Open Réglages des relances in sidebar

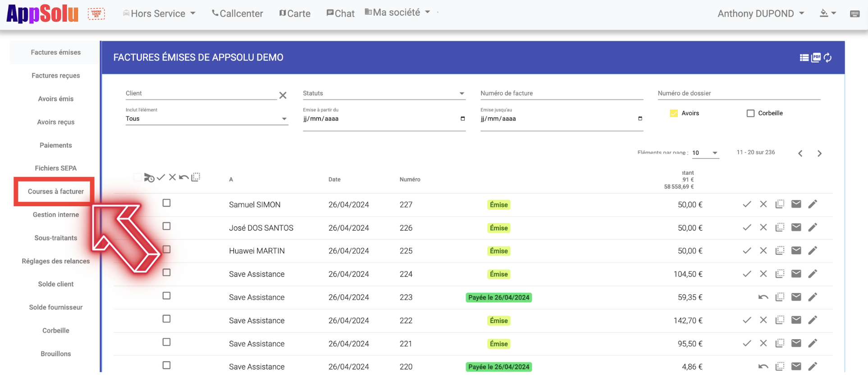click(56, 261)
